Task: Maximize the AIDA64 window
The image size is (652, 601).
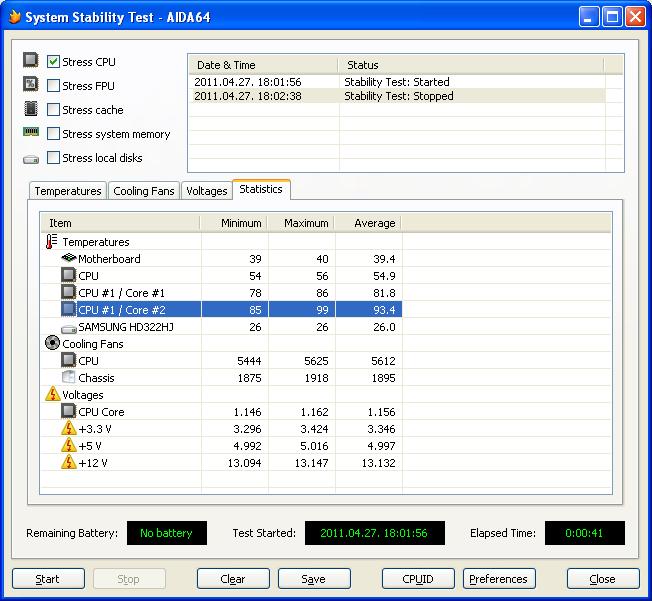Action: click(x=612, y=17)
